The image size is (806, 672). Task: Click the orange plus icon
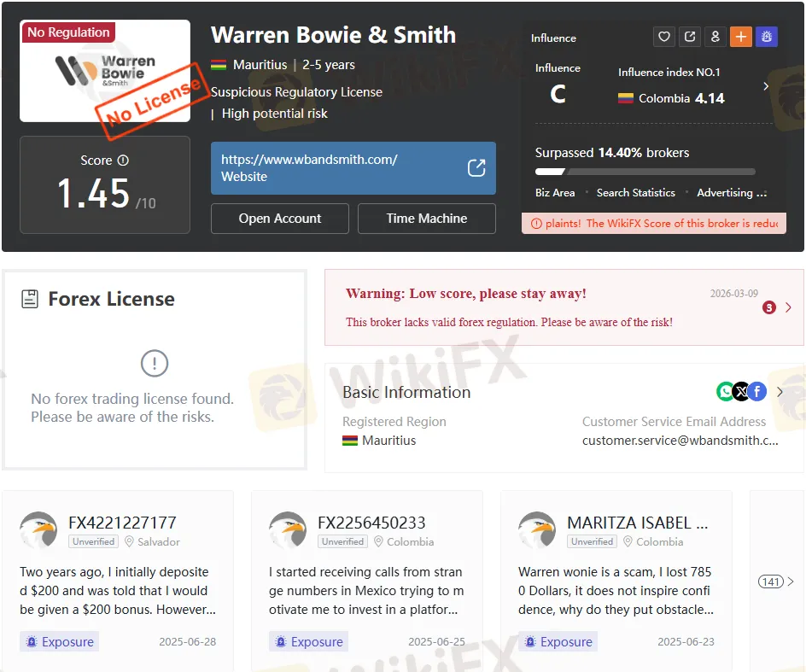741,37
